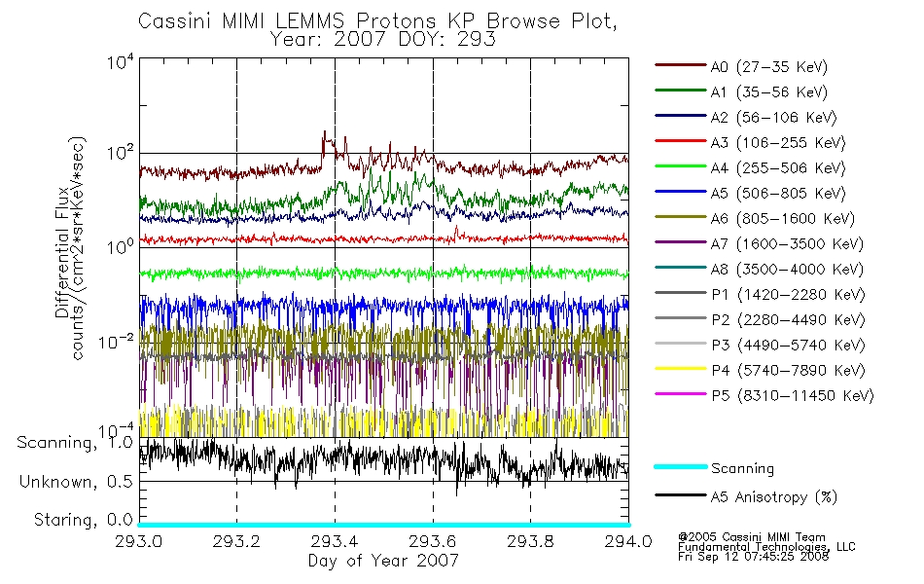Image resolution: width=924 pixels, height=584 pixels.
Task: Click the A8 (3500-4000 KeV) legend label
Action: click(787, 270)
